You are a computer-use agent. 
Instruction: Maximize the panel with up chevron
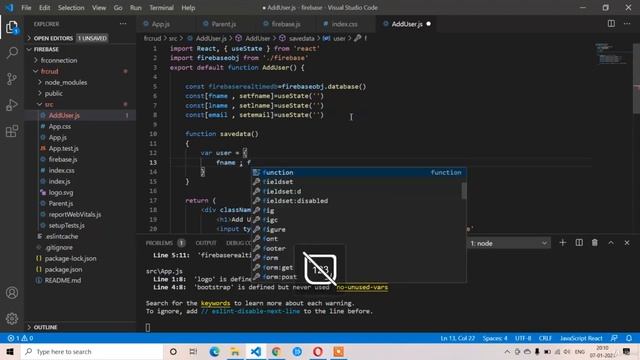(611, 243)
